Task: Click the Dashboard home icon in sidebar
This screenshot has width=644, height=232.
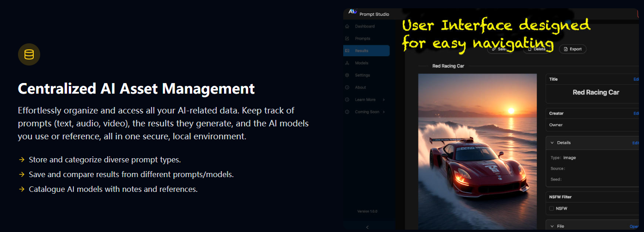Action: [347, 26]
